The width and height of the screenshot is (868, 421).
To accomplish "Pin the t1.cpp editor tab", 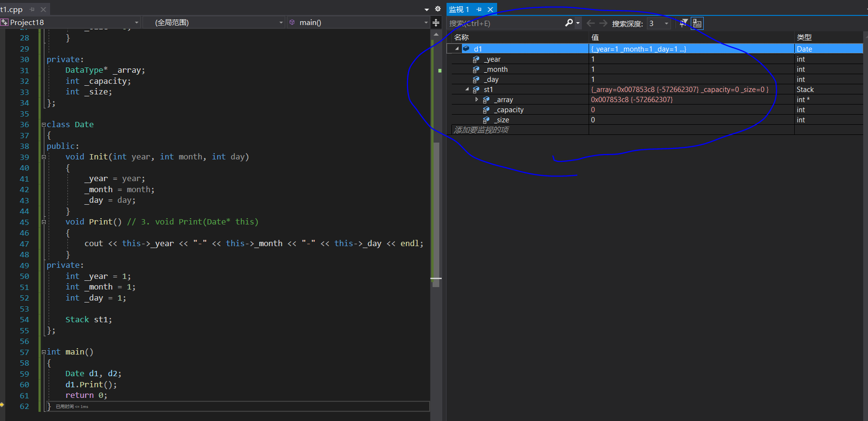I will click(32, 10).
